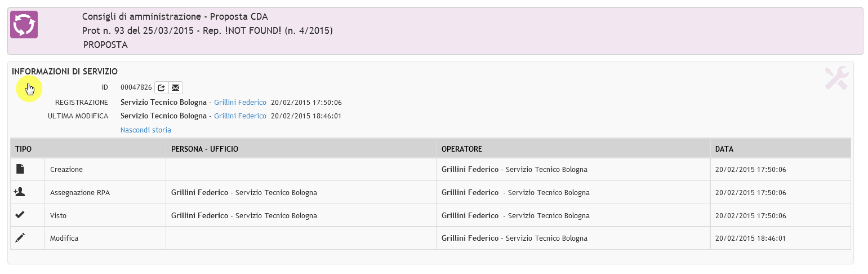Click the envelope mail icon beside the ID
868x274 pixels.
coord(176,87)
